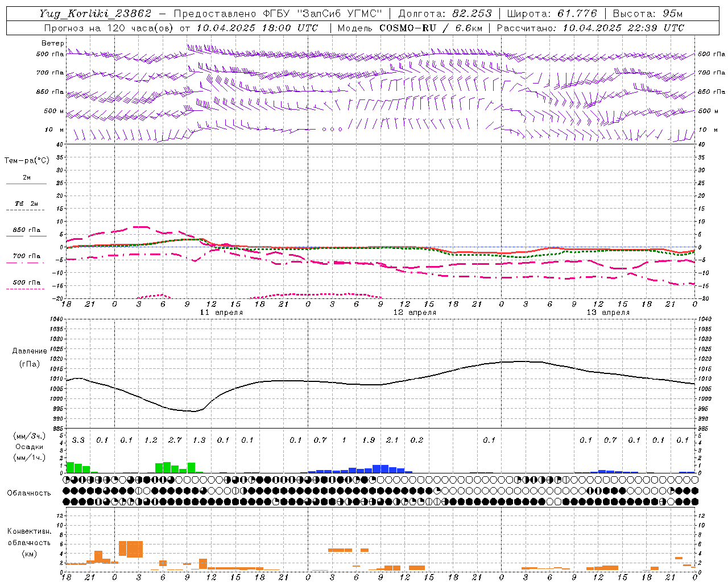
Task: Click the 'Осадки' precipitation label
Action: [x=30, y=447]
